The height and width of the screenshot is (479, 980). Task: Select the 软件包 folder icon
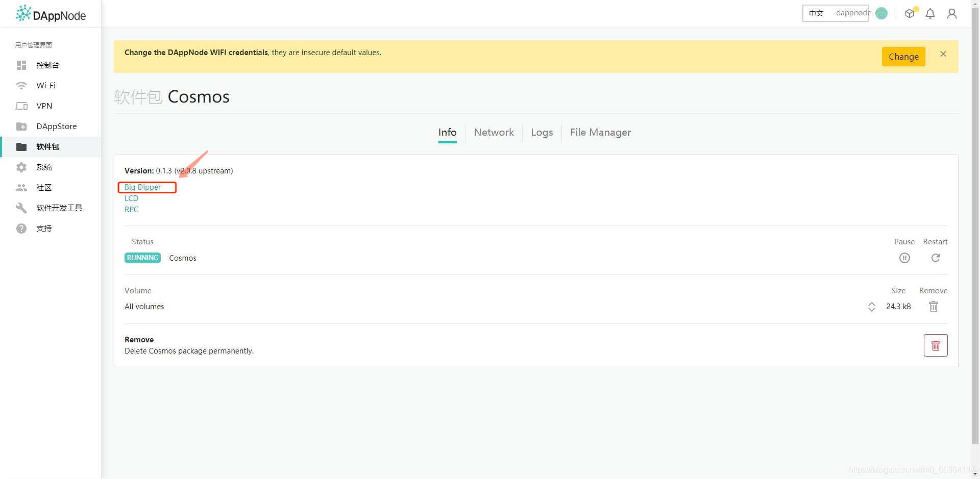[x=21, y=147]
